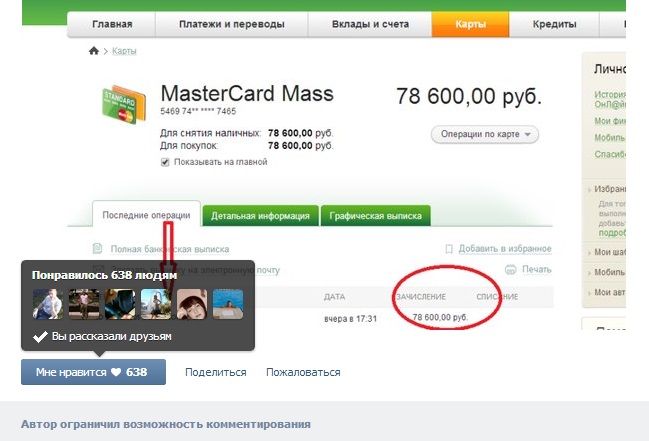Click the Карты breadcrumb link
Screen dimensions: 649x441
tap(124, 51)
